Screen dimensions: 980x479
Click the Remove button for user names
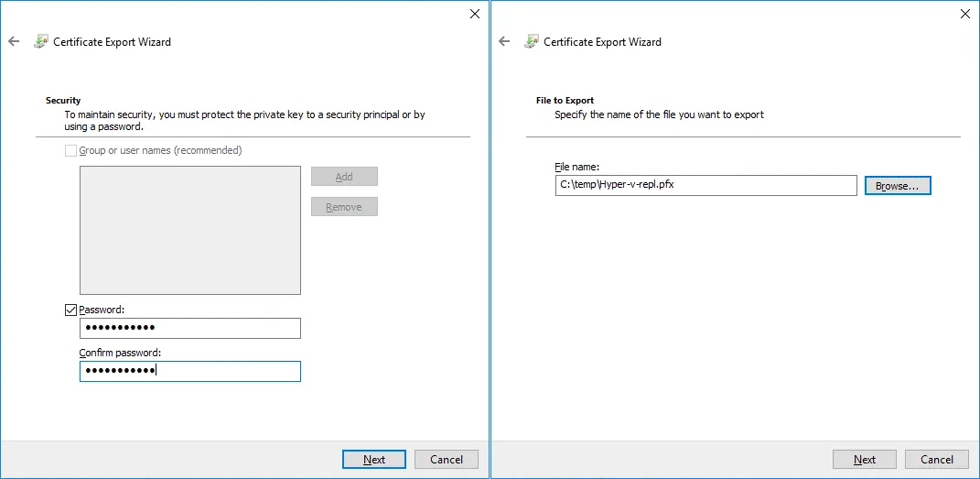click(x=344, y=207)
